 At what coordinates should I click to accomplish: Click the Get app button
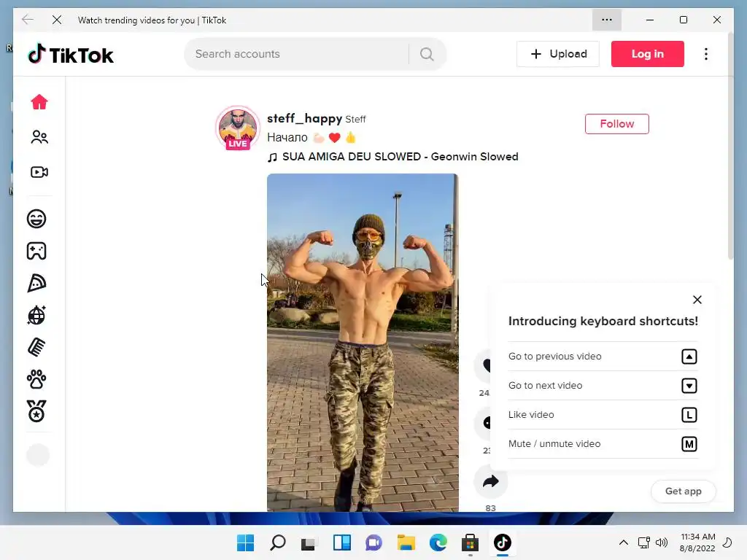tap(683, 491)
